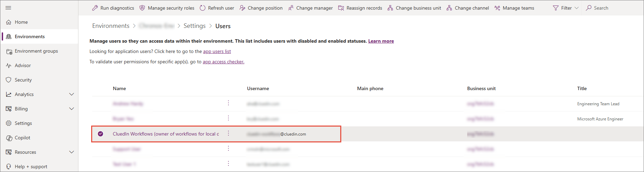The width and height of the screenshot is (644, 172).
Task: Sort by the Title column header
Action: [582, 88]
